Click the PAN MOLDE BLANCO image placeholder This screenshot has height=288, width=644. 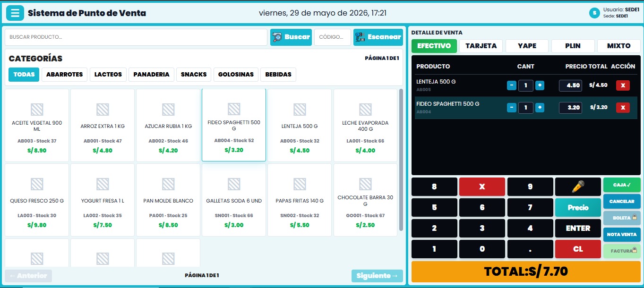[x=168, y=184]
